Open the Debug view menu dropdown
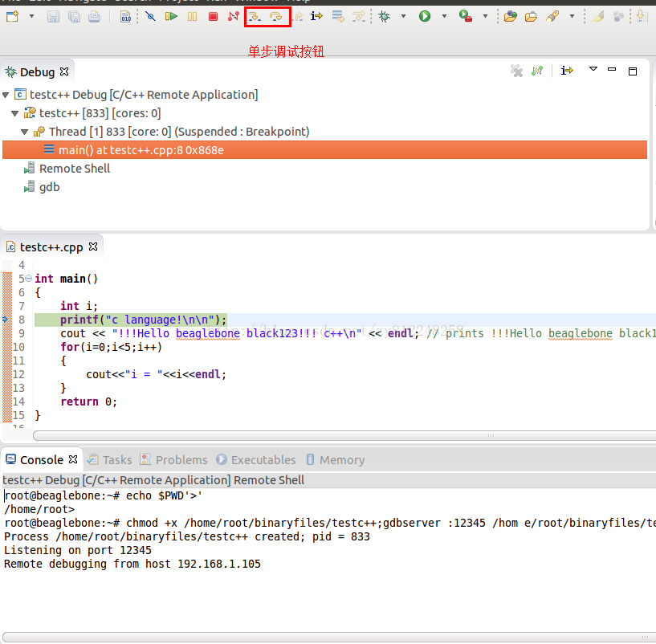The width and height of the screenshot is (656, 644). [593, 70]
